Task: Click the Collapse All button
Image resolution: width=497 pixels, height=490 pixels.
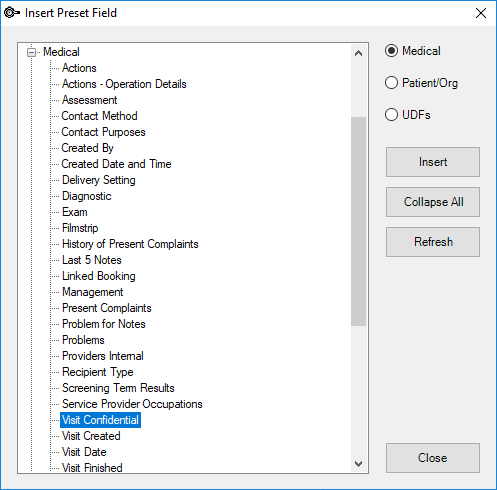Action: coord(433,202)
